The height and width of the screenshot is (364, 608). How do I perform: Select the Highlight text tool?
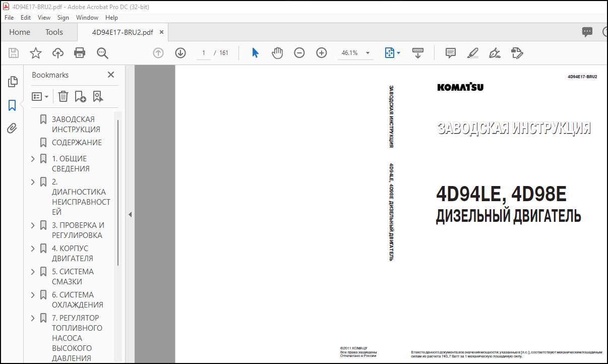coord(472,53)
